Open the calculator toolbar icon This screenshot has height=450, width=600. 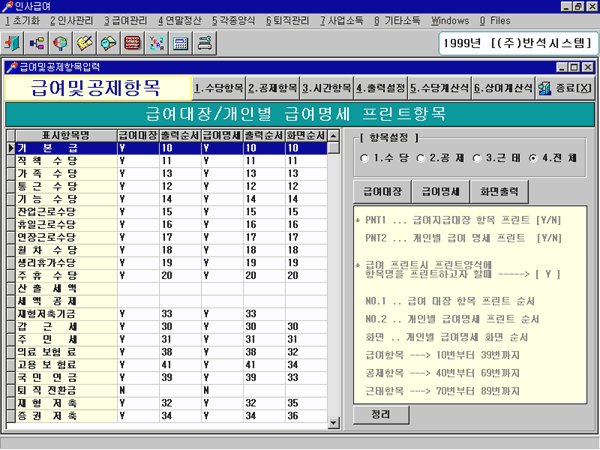[181, 44]
